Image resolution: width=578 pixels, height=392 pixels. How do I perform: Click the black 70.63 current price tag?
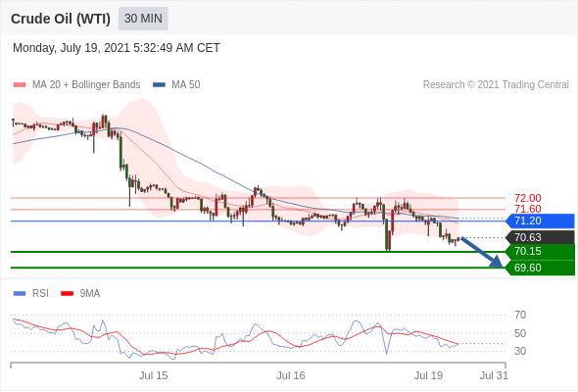point(540,237)
